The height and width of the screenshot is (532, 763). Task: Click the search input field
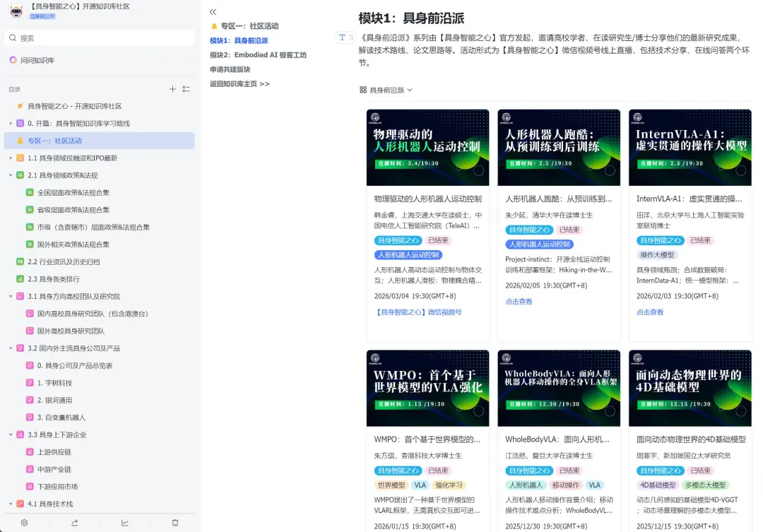(100, 38)
